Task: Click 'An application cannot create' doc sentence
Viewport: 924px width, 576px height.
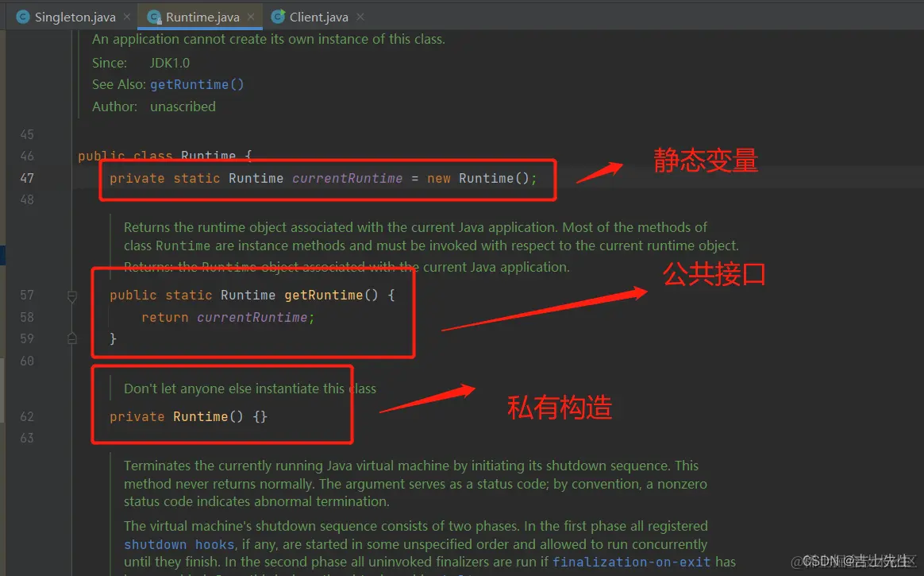Action: coord(269,39)
